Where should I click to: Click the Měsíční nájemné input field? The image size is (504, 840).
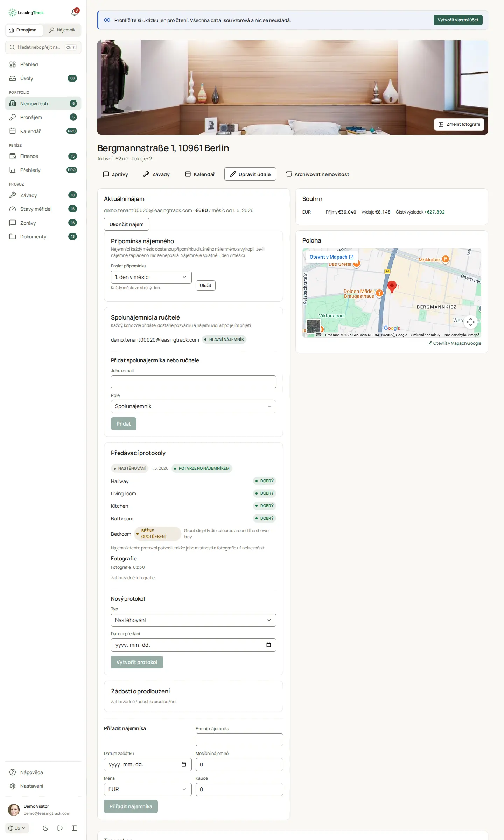239,764
